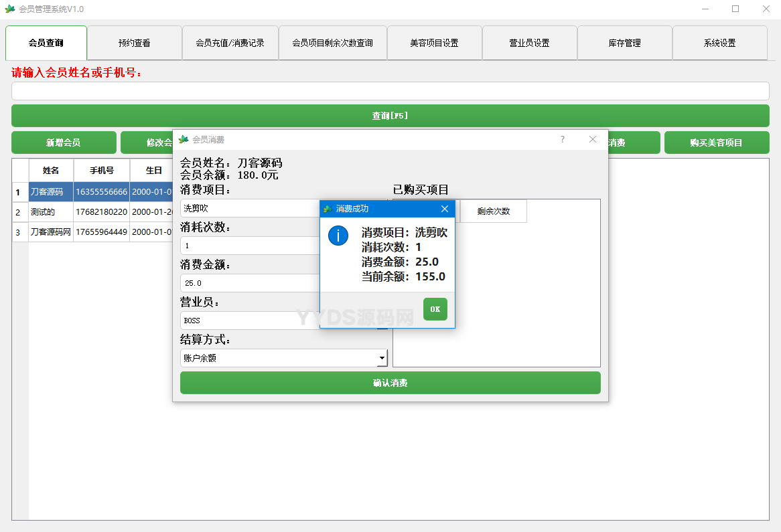Click the 剩余次数 column header
Image resolution: width=781 pixels, height=532 pixels.
tap(494, 211)
